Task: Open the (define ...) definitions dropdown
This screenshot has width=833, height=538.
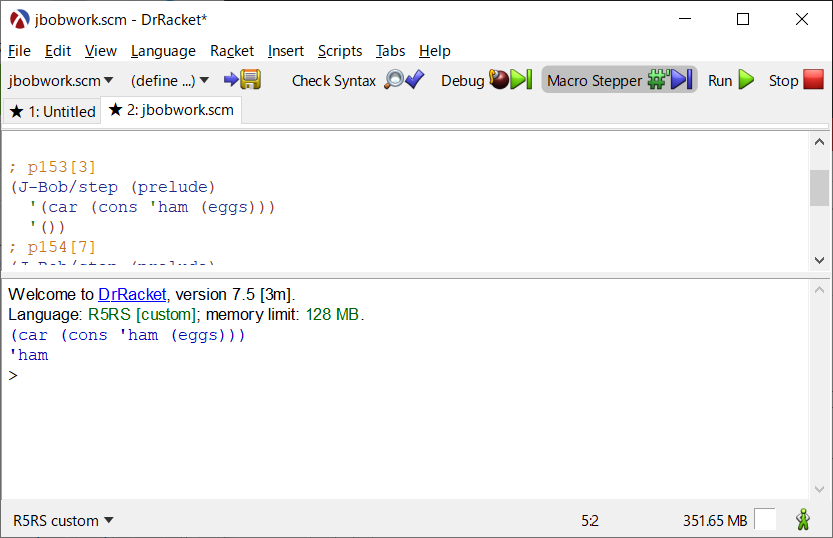Action: tap(170, 81)
